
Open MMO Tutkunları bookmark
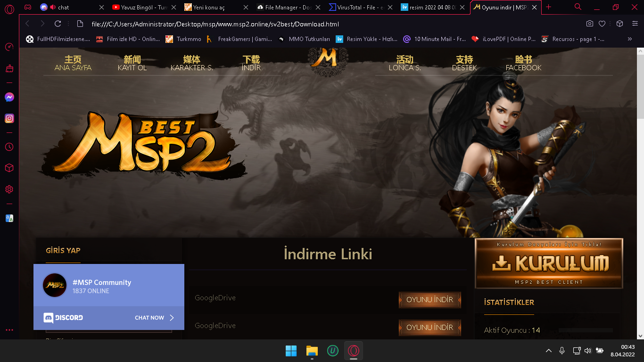(304, 39)
